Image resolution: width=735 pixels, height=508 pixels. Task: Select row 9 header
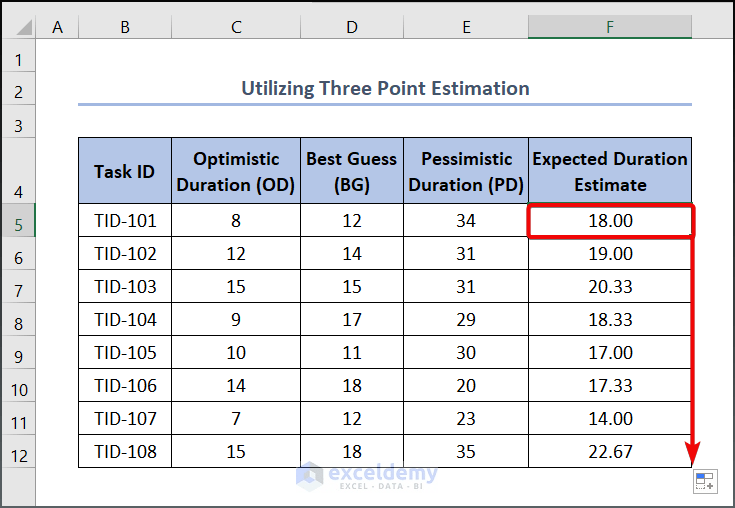tap(18, 352)
